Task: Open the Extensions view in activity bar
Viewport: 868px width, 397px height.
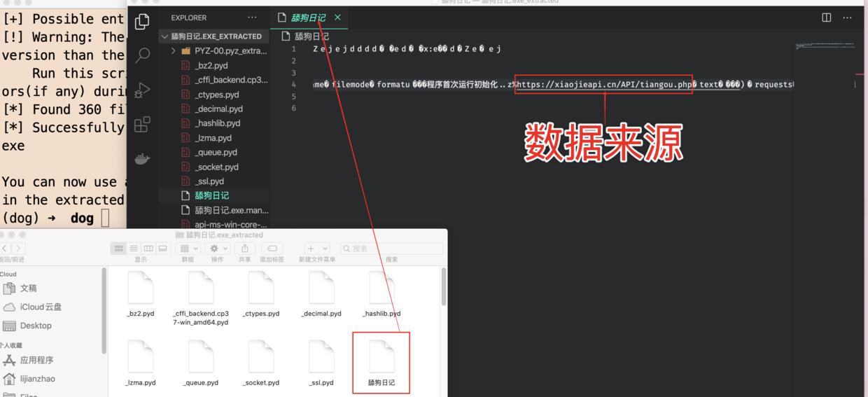Action: tap(142, 124)
